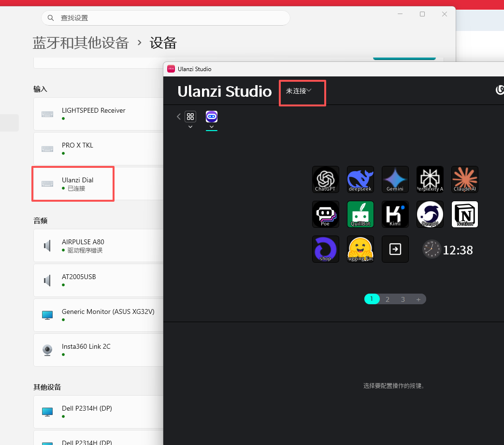The width and height of the screenshot is (504, 445).
Task: Click the keyboard icon beside Ulanzi Dial
Action: coord(47,183)
